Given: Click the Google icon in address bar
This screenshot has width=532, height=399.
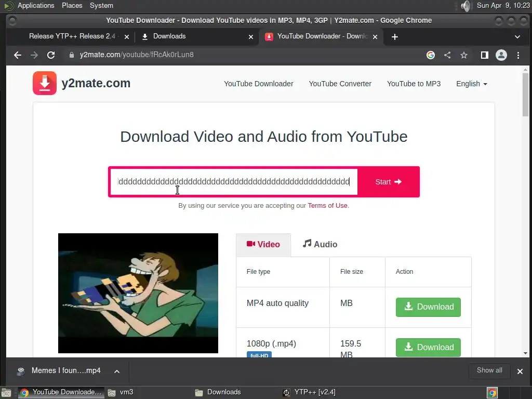Looking at the screenshot, I should [x=431, y=55].
